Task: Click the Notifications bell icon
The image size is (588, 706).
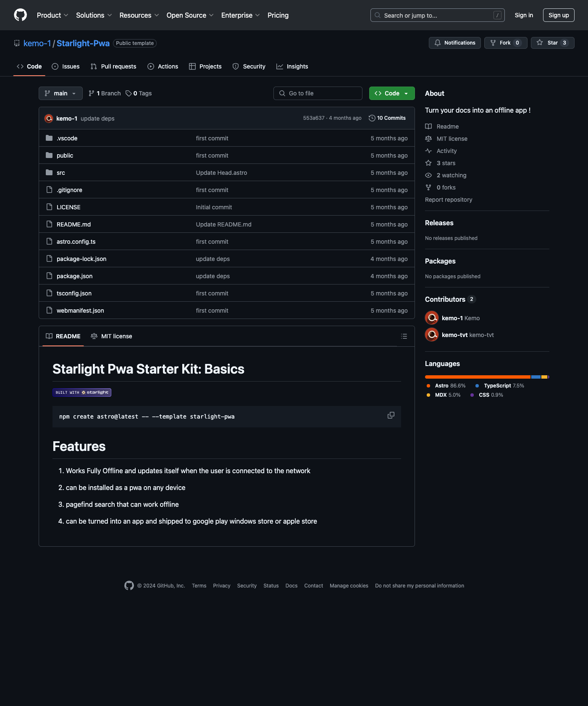Action: [438, 42]
